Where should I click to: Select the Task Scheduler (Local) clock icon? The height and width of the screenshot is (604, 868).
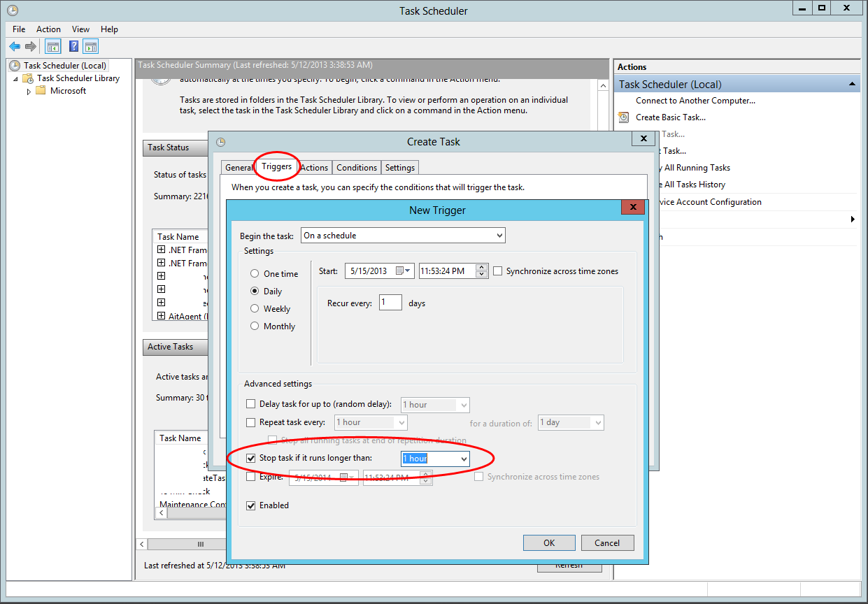(x=14, y=65)
